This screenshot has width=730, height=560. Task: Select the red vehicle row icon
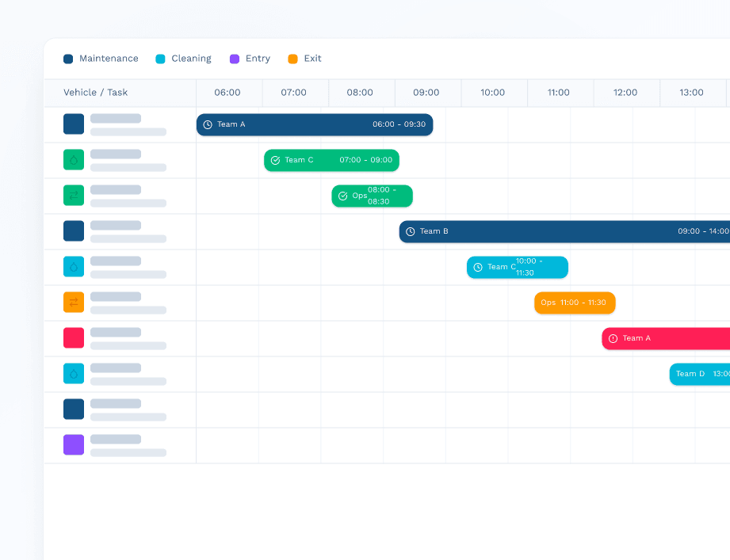coord(74,337)
